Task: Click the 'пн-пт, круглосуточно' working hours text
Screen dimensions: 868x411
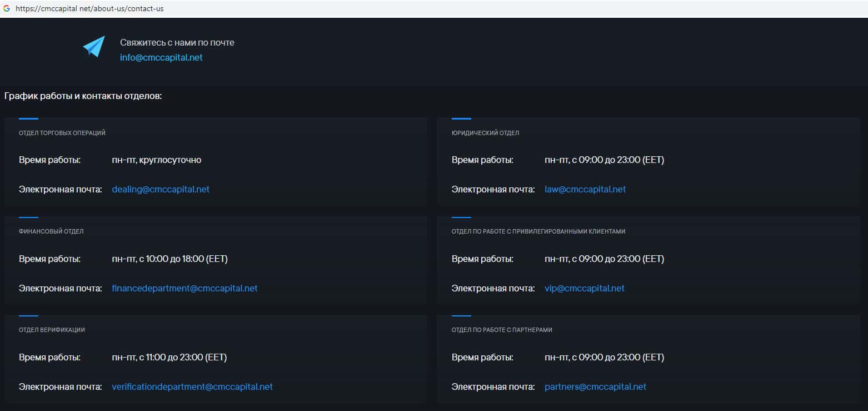Action: pyautogui.click(x=157, y=160)
